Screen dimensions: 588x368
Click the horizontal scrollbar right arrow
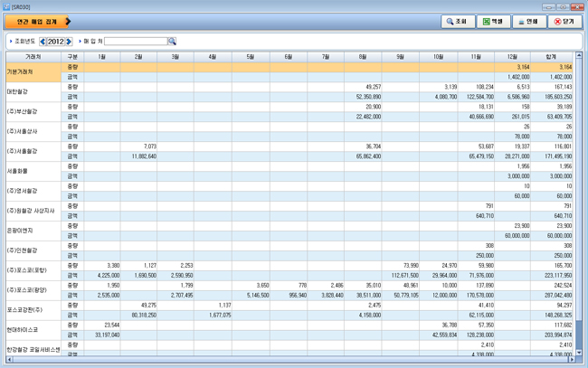pos(572,359)
